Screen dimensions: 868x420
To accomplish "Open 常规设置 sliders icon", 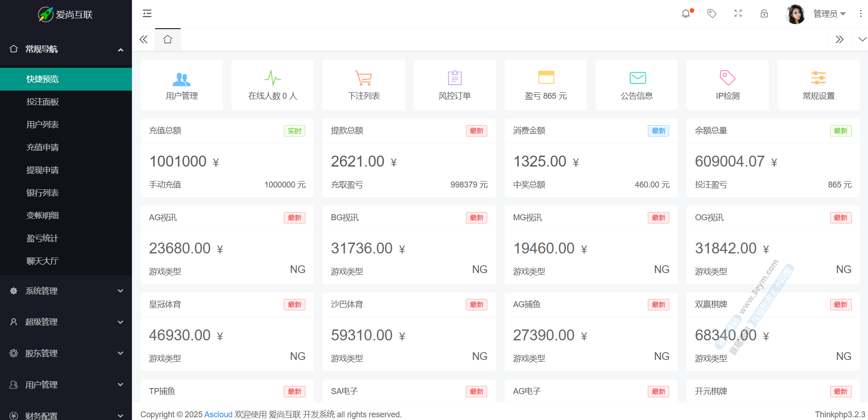I will coord(818,78).
